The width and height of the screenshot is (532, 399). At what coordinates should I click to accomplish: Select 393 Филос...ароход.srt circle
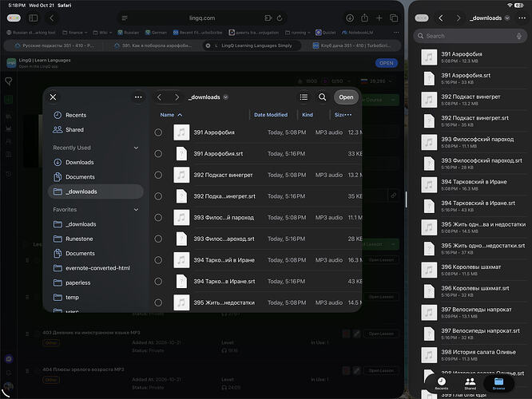158,239
